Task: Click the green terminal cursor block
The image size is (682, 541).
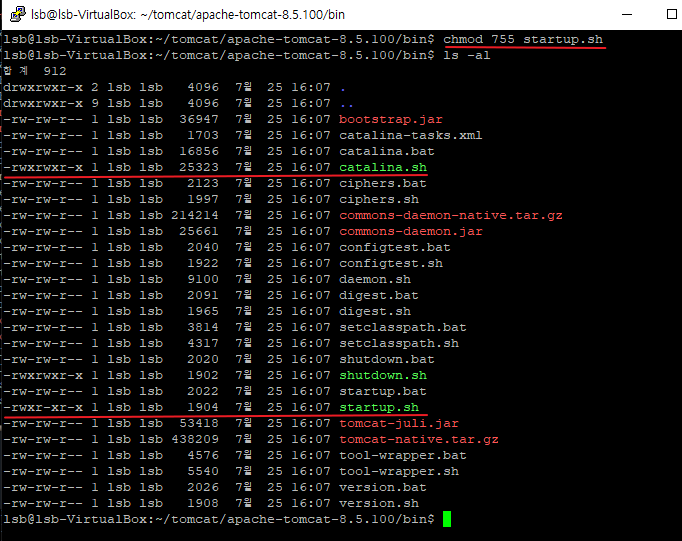Action: coord(447,519)
